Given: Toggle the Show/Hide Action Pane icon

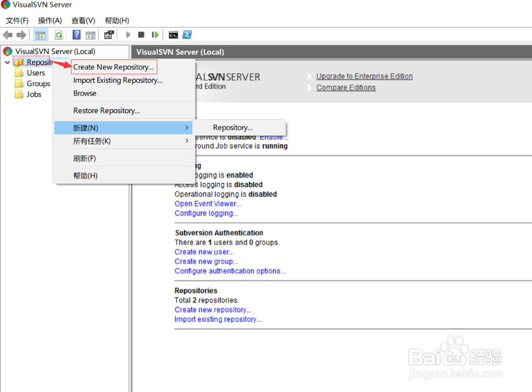Looking at the screenshot, I should (90, 35).
